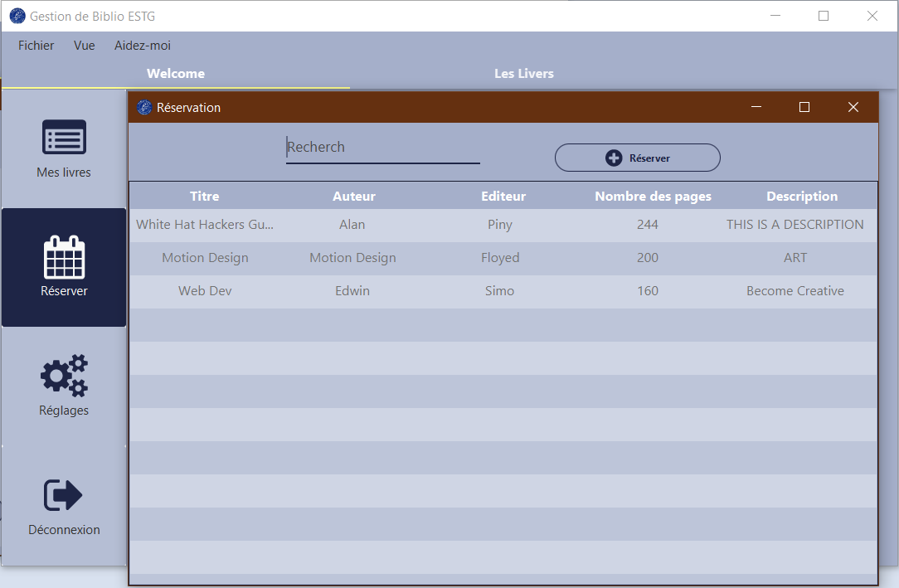Image resolution: width=899 pixels, height=588 pixels.
Task: Click Motion Design in the Auteur column
Action: [x=352, y=258]
